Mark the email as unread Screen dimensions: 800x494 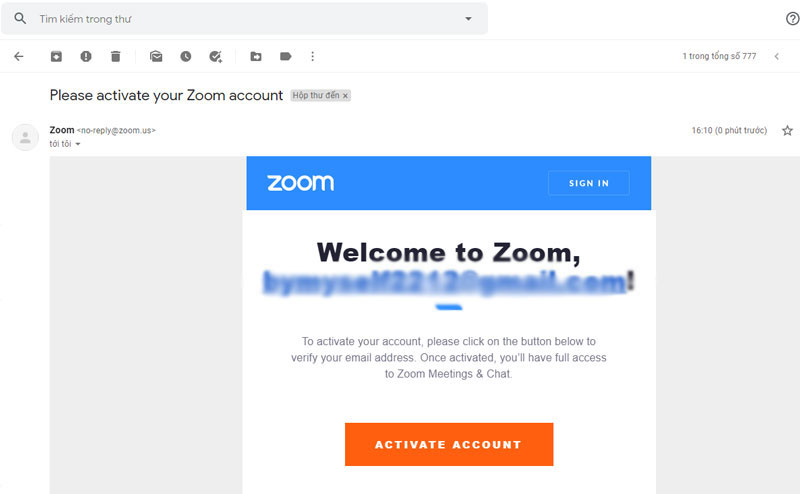(x=156, y=57)
